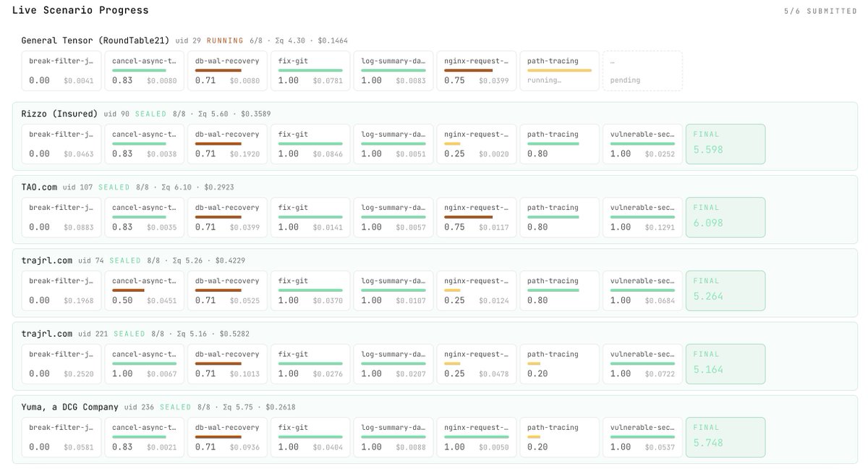The width and height of the screenshot is (868, 469).
Task: Click the brown bar on TAO.com's nginx-request card
Action: (468, 217)
